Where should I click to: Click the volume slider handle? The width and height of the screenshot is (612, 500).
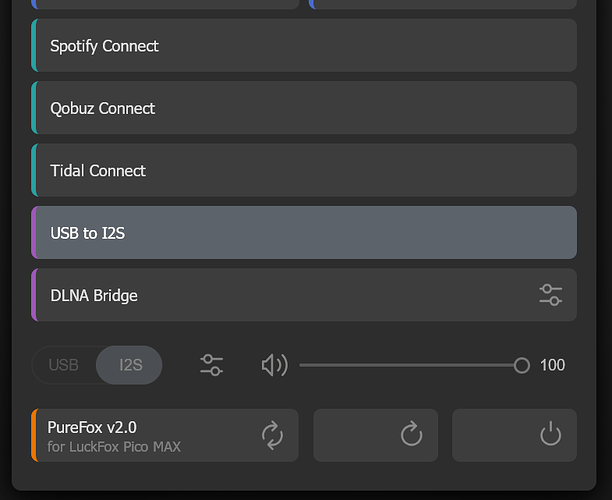521,365
